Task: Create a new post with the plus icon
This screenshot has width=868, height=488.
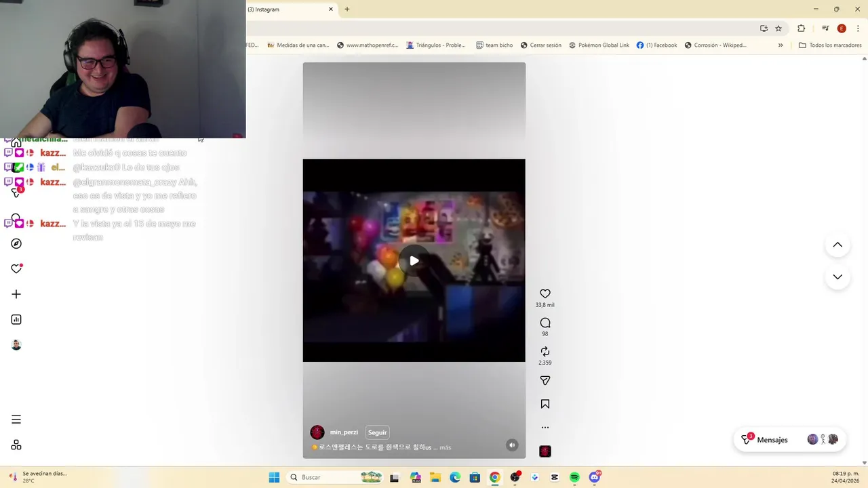Action: (16, 294)
